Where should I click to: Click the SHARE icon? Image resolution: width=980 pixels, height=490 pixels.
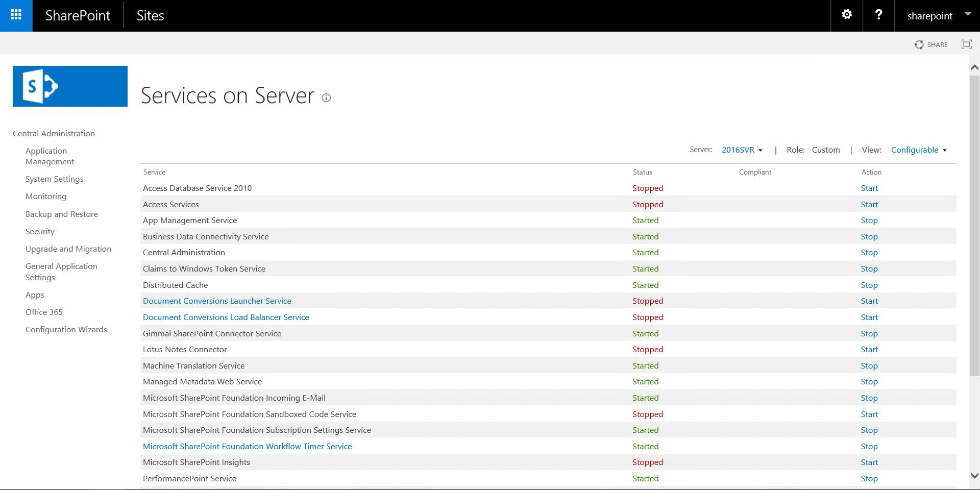tap(931, 44)
